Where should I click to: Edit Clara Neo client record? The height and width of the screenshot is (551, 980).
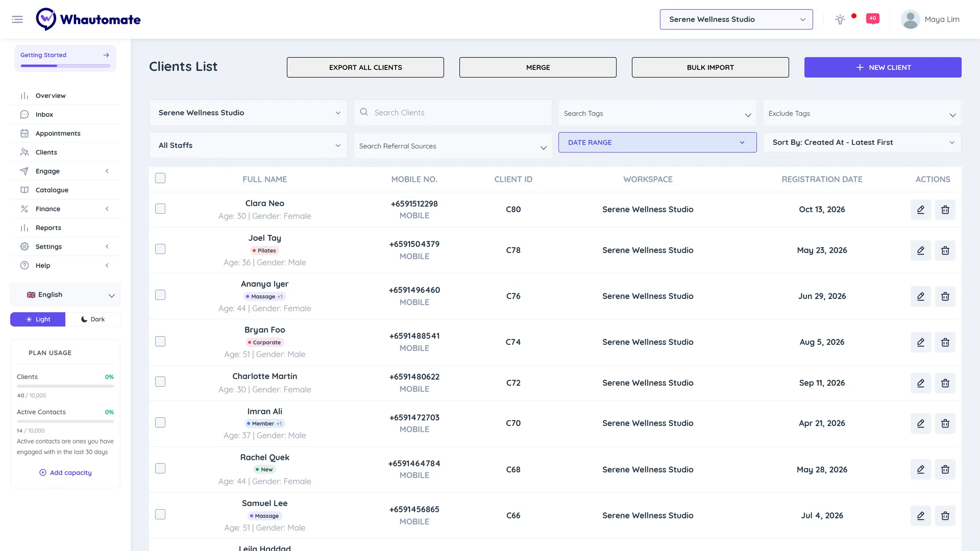click(x=920, y=210)
